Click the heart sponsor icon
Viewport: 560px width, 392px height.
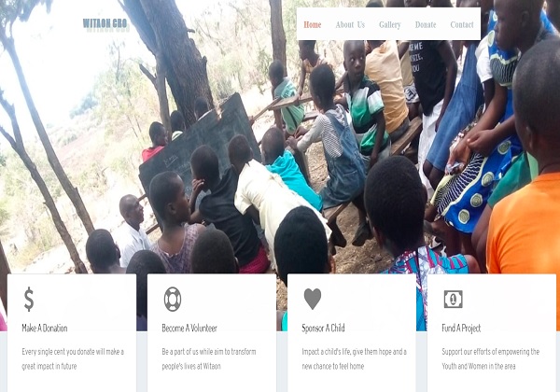313,299
